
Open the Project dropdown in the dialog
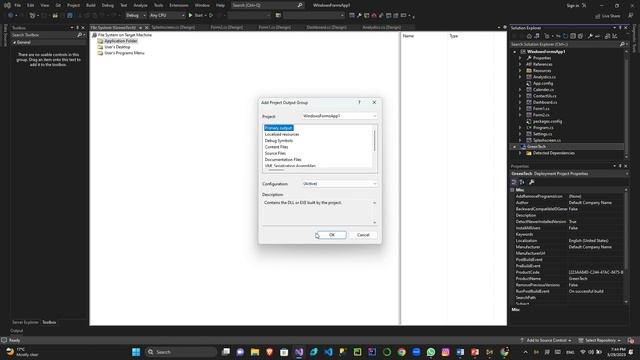(x=340, y=116)
